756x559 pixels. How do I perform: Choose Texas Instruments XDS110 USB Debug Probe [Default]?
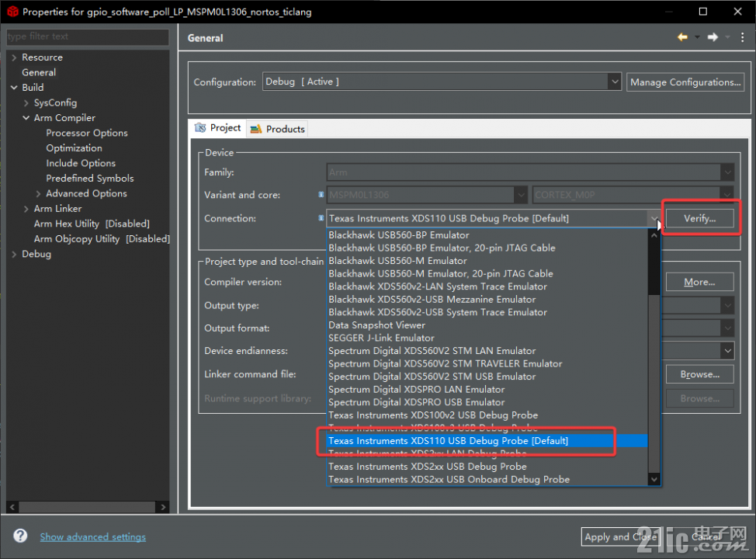click(487, 441)
